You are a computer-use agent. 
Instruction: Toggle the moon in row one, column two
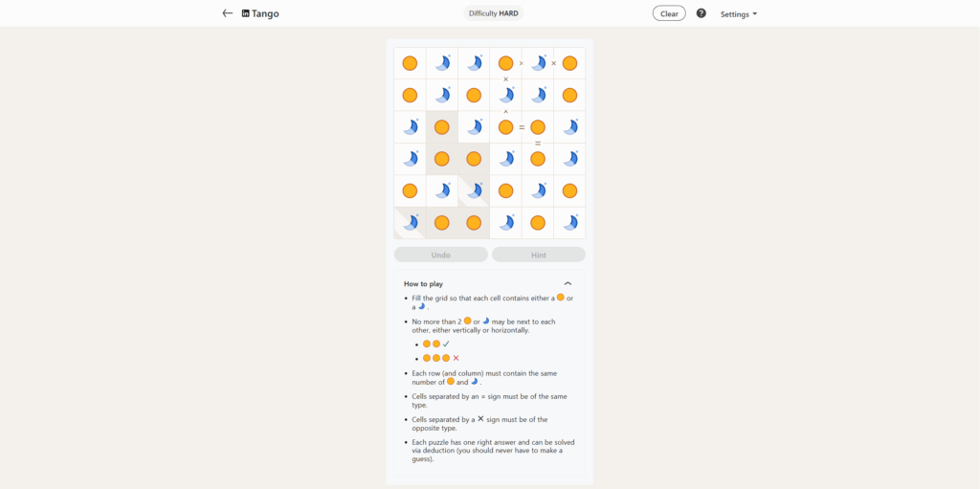pos(442,63)
